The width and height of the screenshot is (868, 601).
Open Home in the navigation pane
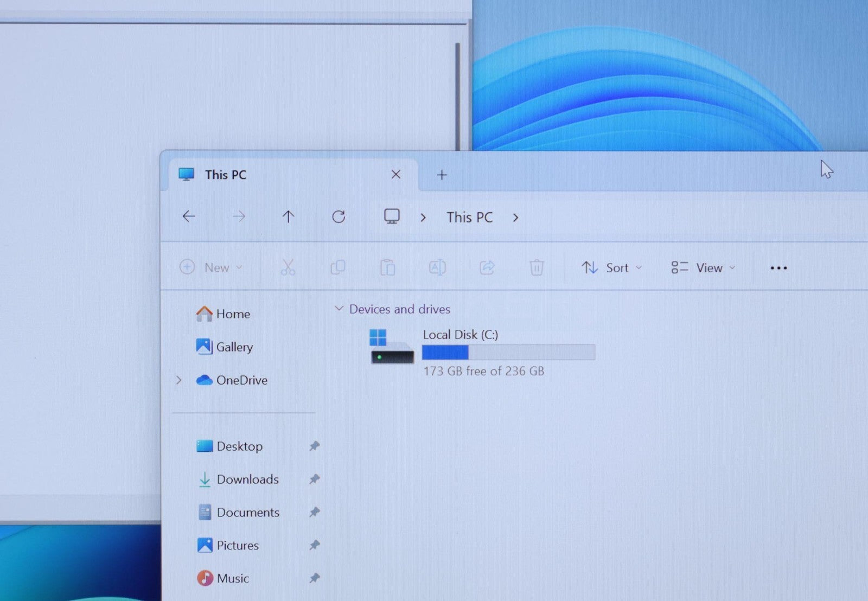[x=222, y=314]
